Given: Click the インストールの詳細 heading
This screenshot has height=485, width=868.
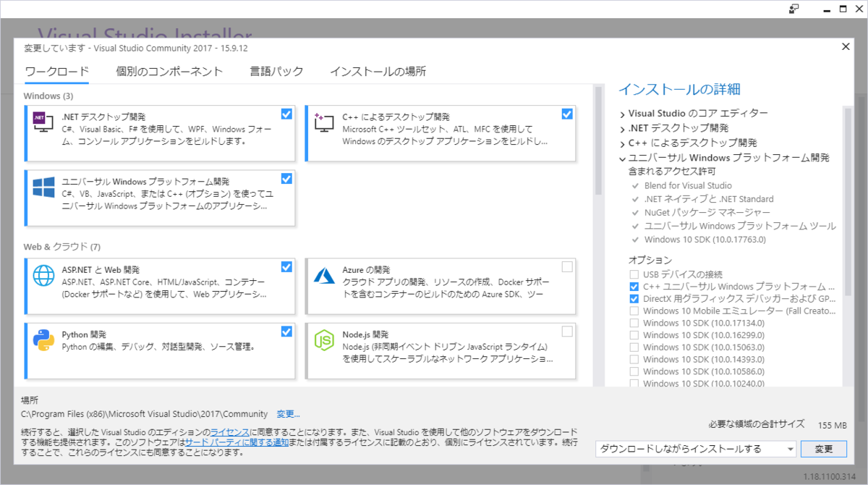Looking at the screenshot, I should click(679, 90).
